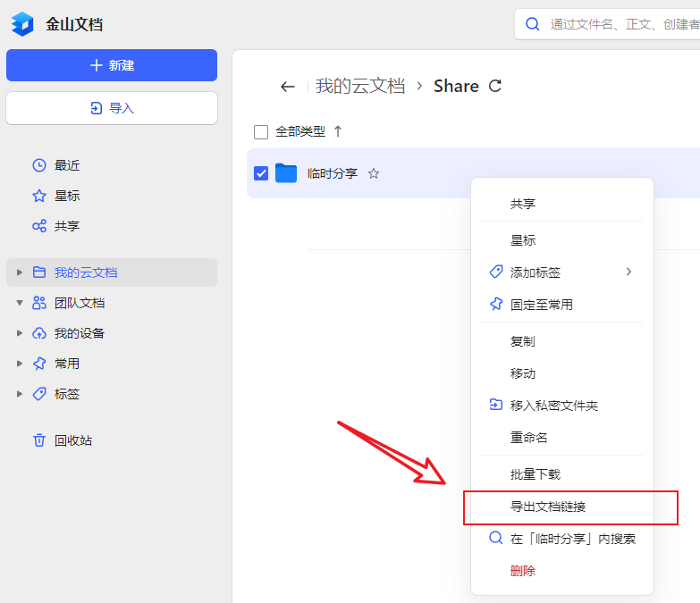Click the 临时分享 folder icon
Image resolution: width=700 pixels, height=603 pixels.
click(x=286, y=173)
